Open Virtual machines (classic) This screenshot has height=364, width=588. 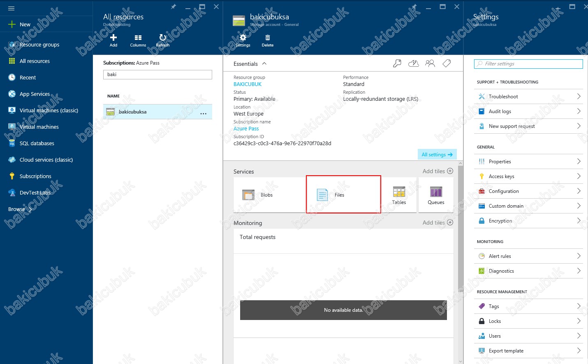point(49,110)
